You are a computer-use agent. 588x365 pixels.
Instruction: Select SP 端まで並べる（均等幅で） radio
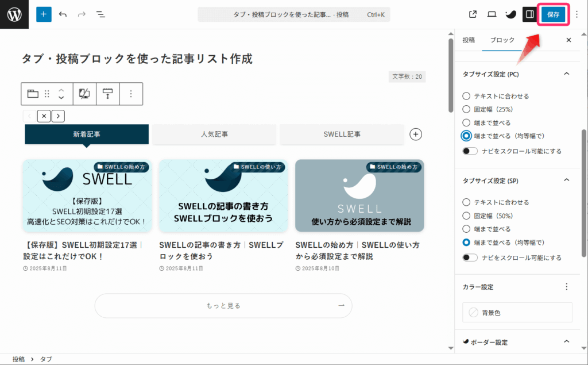[466, 243]
